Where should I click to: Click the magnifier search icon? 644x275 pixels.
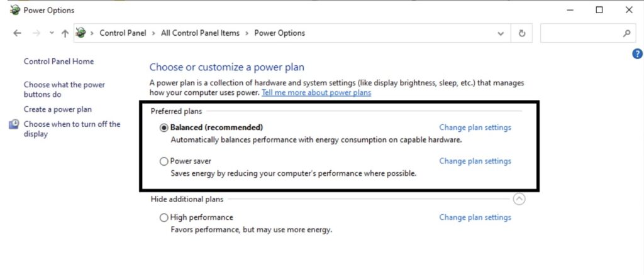tap(626, 33)
